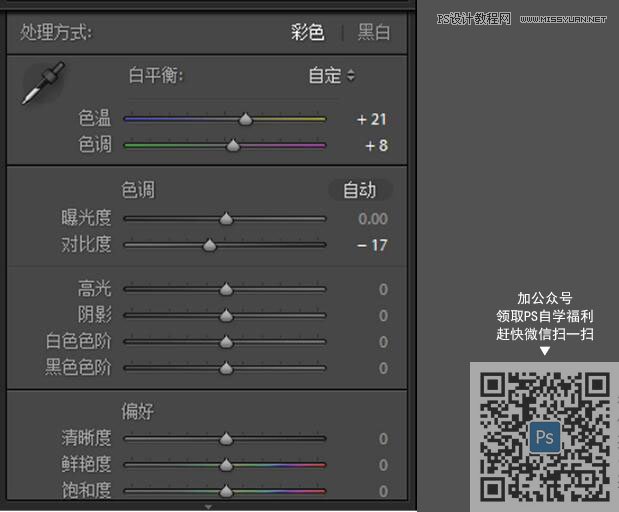Screen dimensions: 619x512
Task: Switch treatment to 黑白 (Black & White)
Action: 374,32
